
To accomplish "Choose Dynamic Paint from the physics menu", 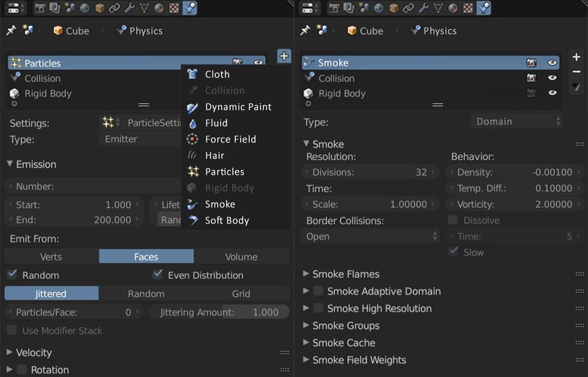I will [x=236, y=107].
